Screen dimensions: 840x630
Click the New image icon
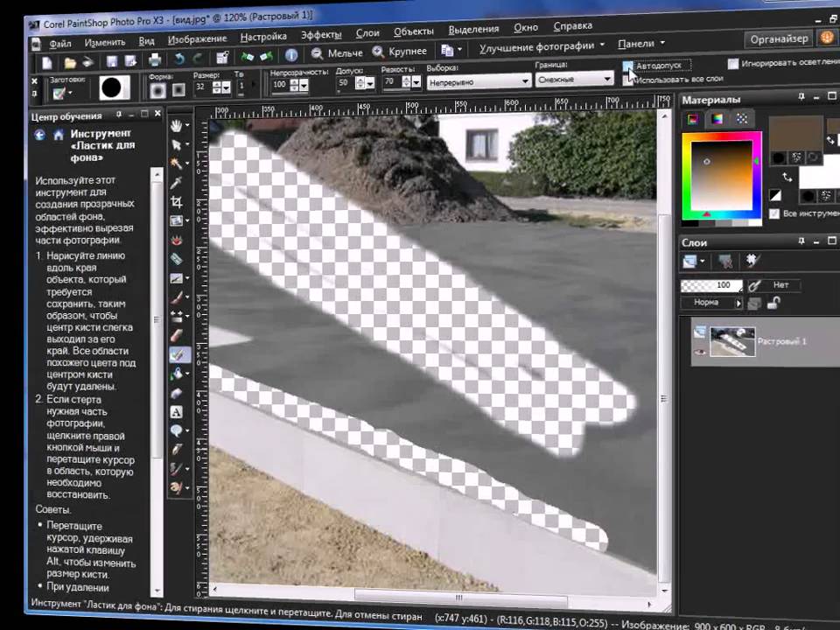(47, 63)
